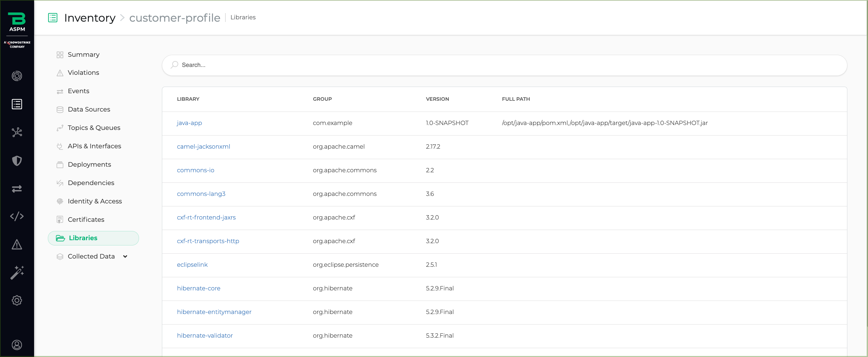
Task: Click the org.eclipse.persistence group cell
Action: coord(345,265)
